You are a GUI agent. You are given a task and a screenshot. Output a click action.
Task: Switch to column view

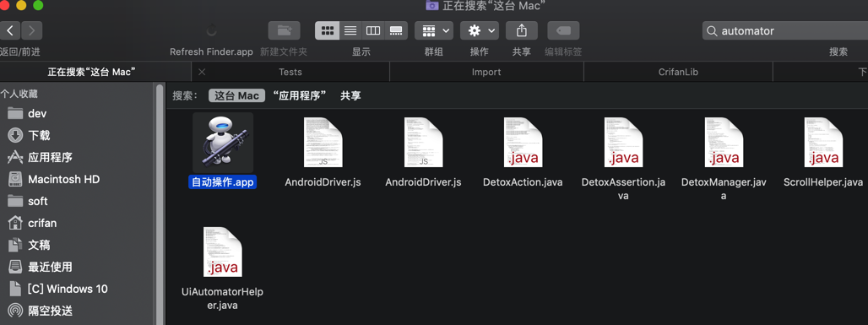point(373,30)
